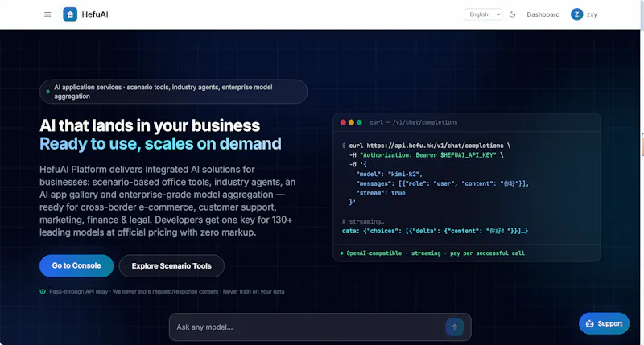
Task: Open the Support chat button
Action: [604, 323]
